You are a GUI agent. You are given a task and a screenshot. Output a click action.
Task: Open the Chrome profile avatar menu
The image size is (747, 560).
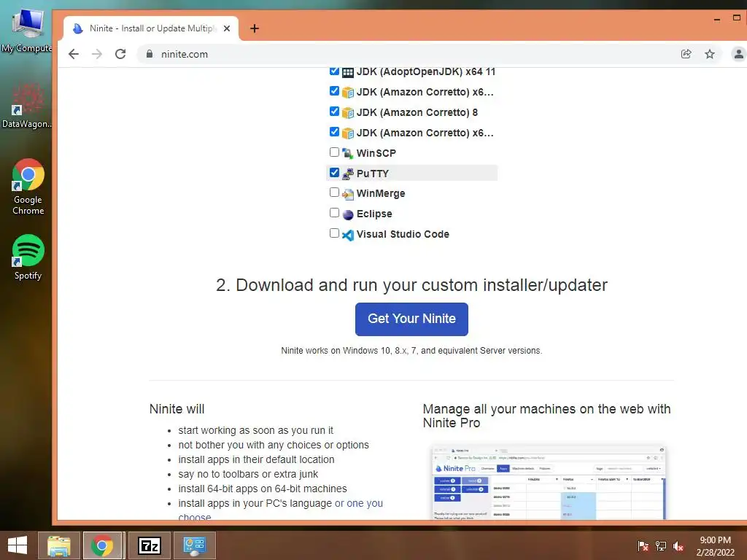pos(738,54)
